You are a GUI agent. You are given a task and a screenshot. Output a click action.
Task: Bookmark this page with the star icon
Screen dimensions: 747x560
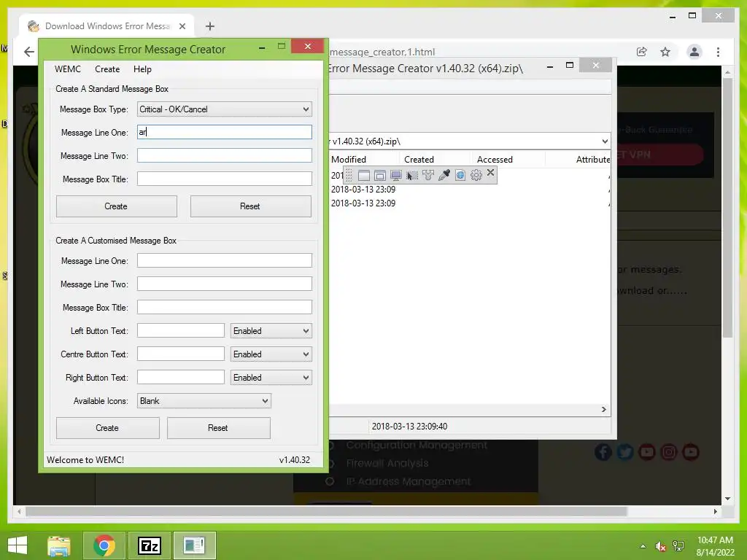[x=665, y=52]
